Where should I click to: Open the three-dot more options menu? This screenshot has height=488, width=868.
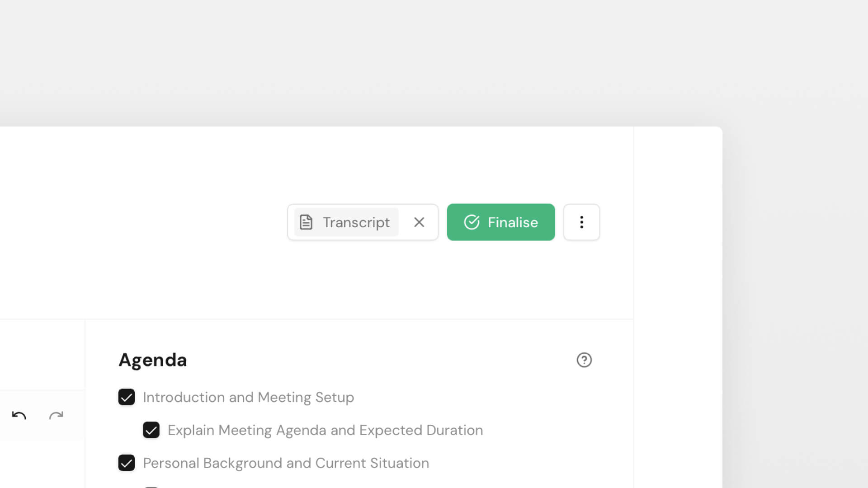point(581,222)
